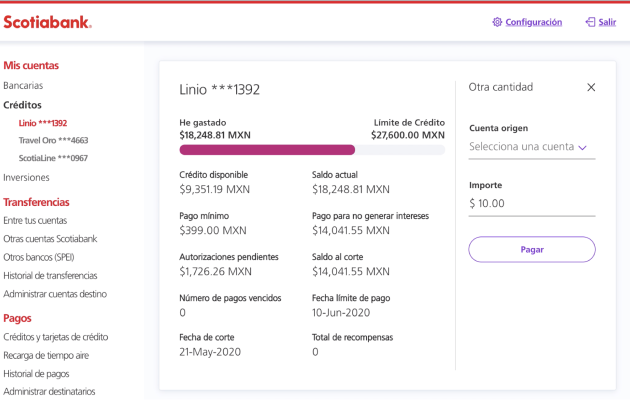Screen dimensions: 630x400
Task: Click the Autorizaciones pendientes $1,726.26 MXN value
Action: coord(215,271)
